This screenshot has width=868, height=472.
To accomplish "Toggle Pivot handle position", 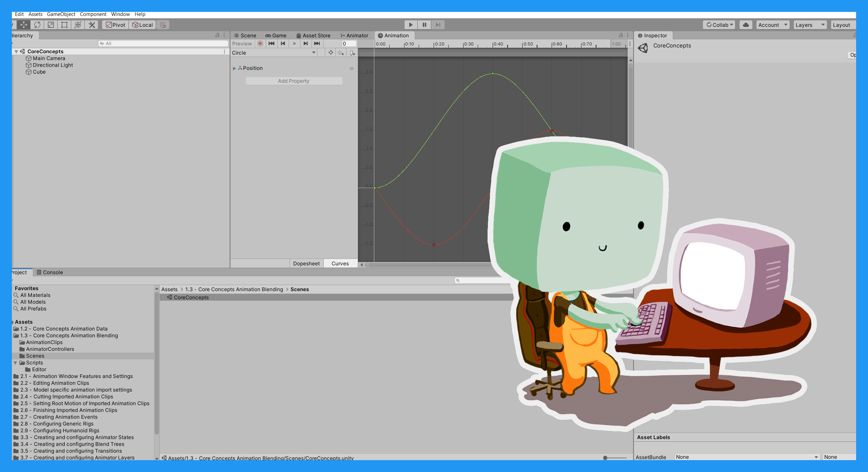I will click(x=115, y=25).
